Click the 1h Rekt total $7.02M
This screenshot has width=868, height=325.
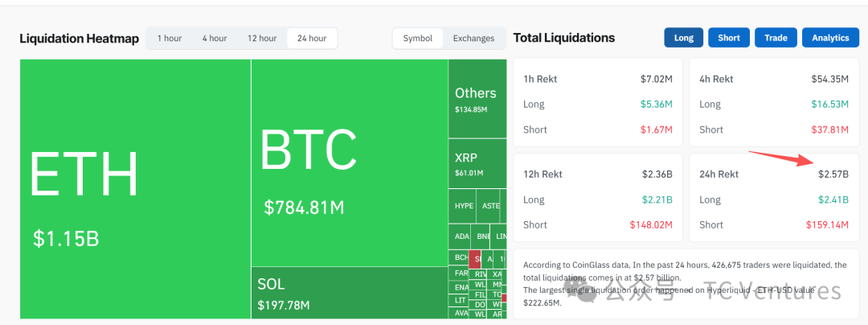point(657,79)
